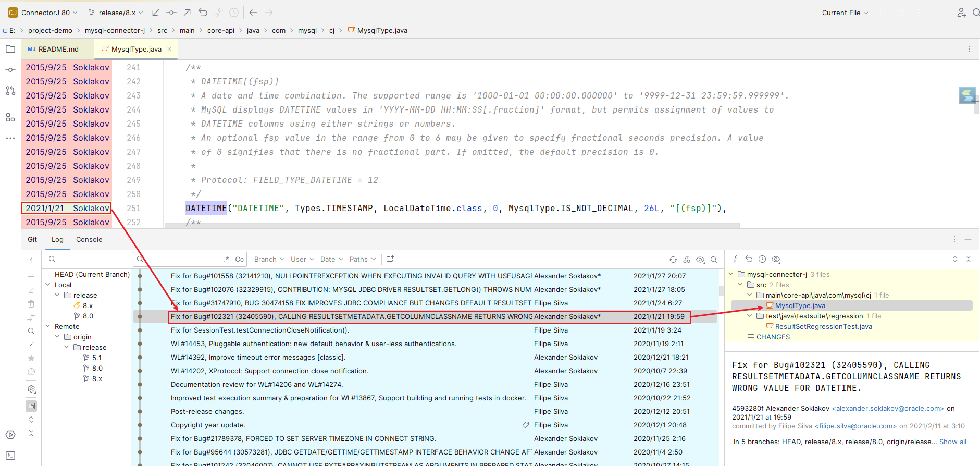Close the MysqlType.java editor tab
Viewport: 980px width, 466px height.
click(169, 49)
